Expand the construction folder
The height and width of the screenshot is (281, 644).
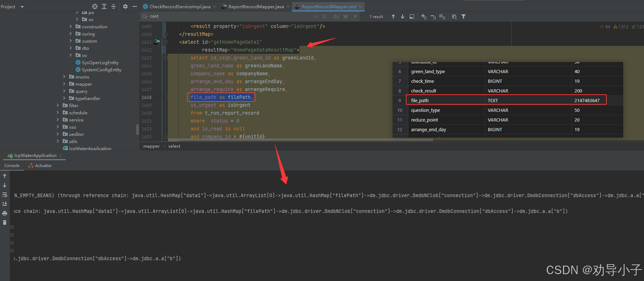(71, 27)
